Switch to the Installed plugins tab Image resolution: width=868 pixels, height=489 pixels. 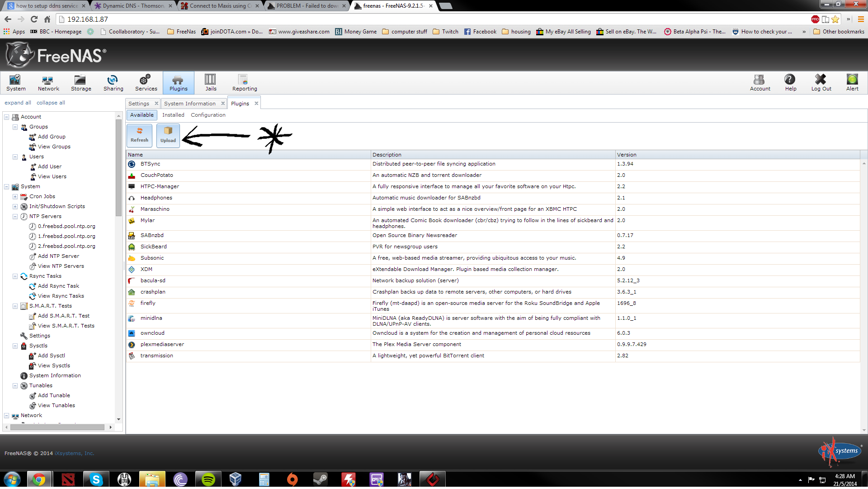(173, 115)
